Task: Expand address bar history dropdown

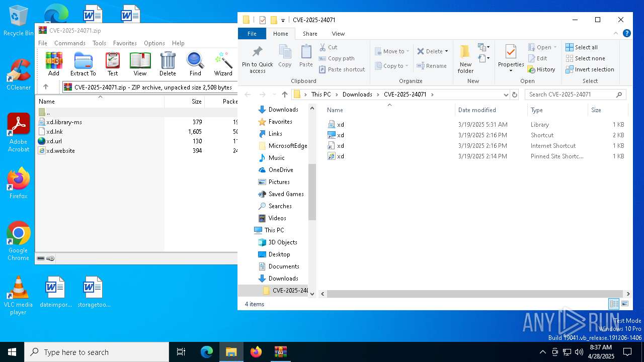Action: 506,95
